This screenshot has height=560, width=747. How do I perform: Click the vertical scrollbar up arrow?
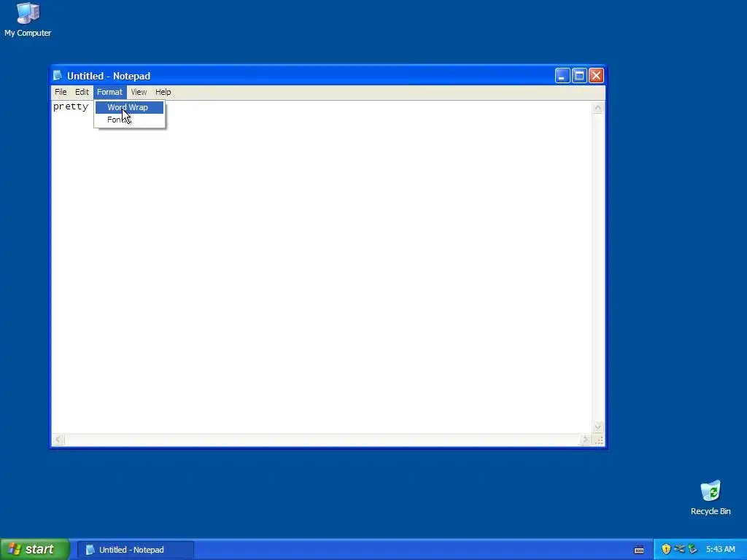[x=598, y=108]
